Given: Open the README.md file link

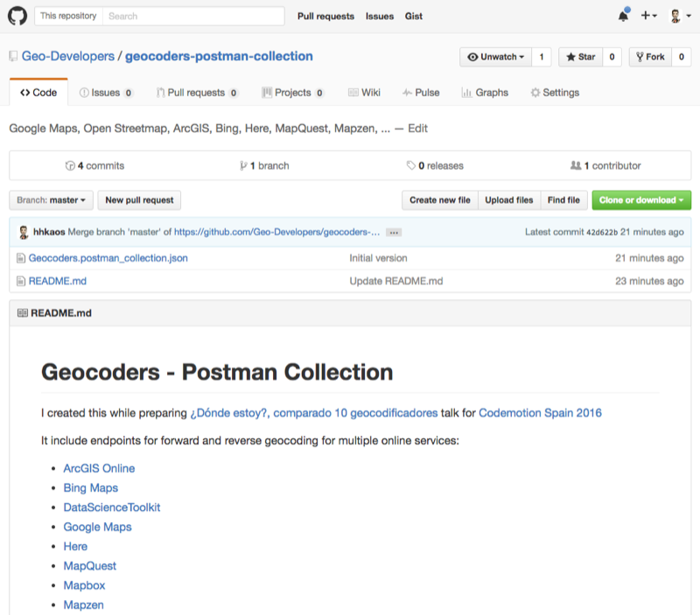Looking at the screenshot, I should pos(58,281).
